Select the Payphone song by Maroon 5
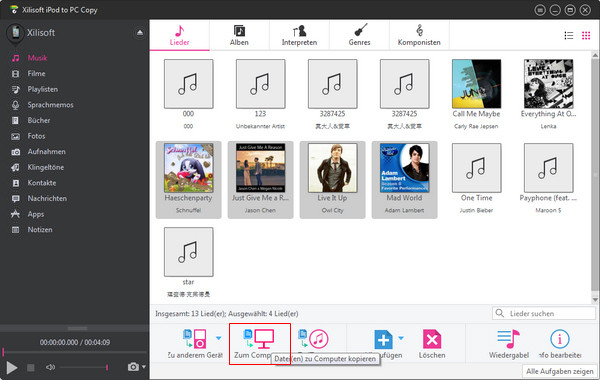 click(x=548, y=168)
